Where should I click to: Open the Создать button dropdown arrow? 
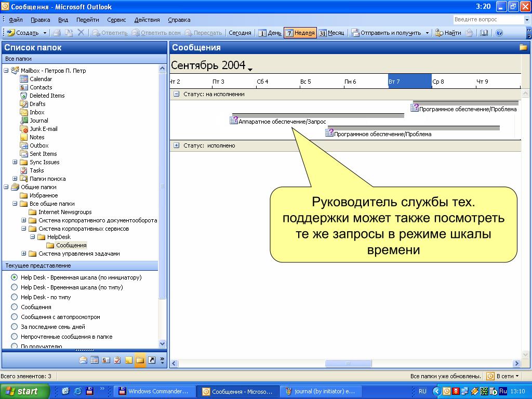[x=45, y=33]
